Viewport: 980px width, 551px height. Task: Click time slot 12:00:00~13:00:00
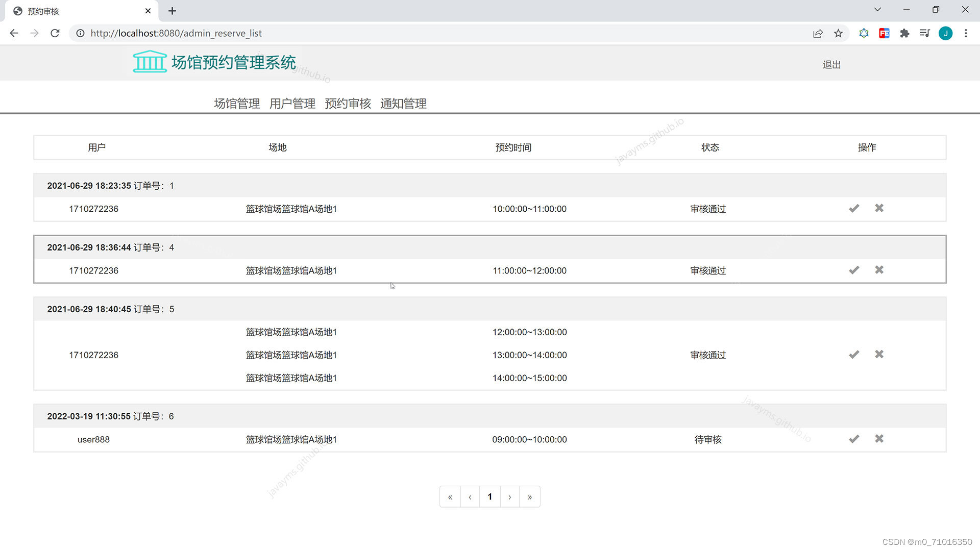[529, 332]
